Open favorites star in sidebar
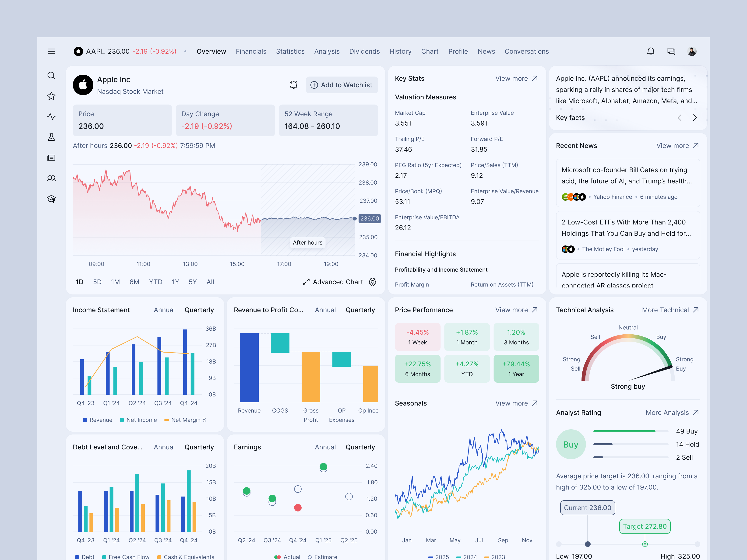Screen dimensions: 747x560 coord(51,96)
